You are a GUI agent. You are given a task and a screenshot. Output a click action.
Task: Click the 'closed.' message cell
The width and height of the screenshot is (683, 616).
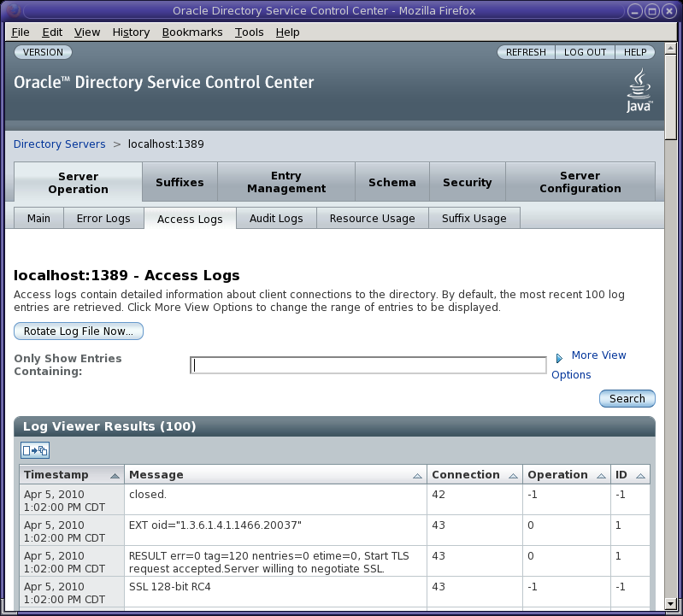click(275, 500)
